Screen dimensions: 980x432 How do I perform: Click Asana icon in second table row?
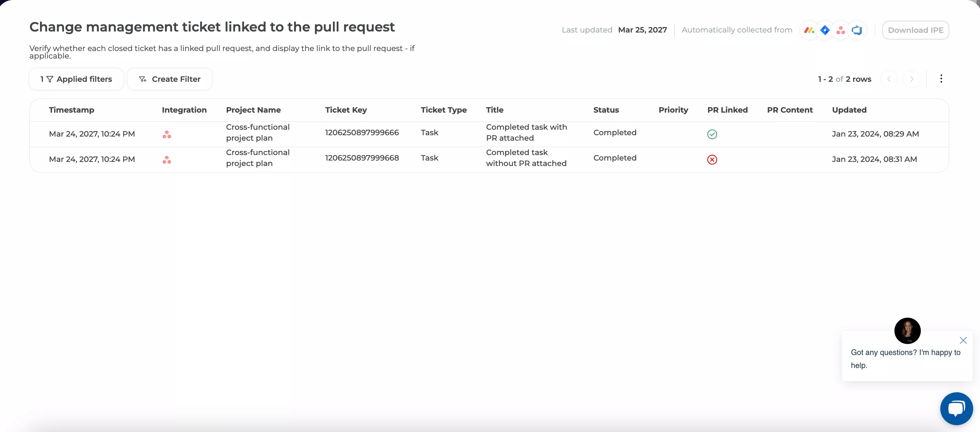(x=167, y=160)
